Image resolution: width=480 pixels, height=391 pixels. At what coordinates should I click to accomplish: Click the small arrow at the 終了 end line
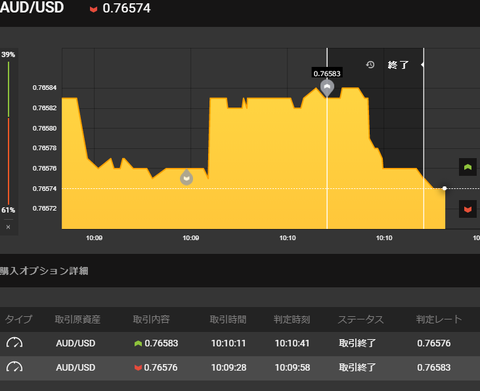(422, 65)
